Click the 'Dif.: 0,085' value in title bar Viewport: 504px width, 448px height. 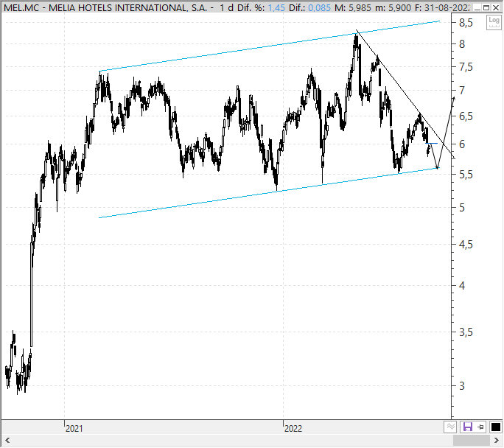[x=309, y=7]
